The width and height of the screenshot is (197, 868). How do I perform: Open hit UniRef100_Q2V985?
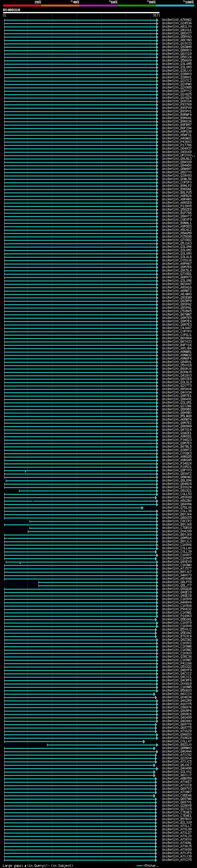[176, 88]
